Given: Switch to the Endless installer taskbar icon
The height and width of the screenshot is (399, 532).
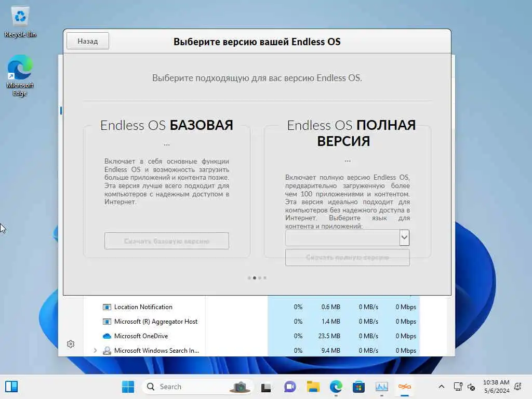Looking at the screenshot, I should 404,387.
